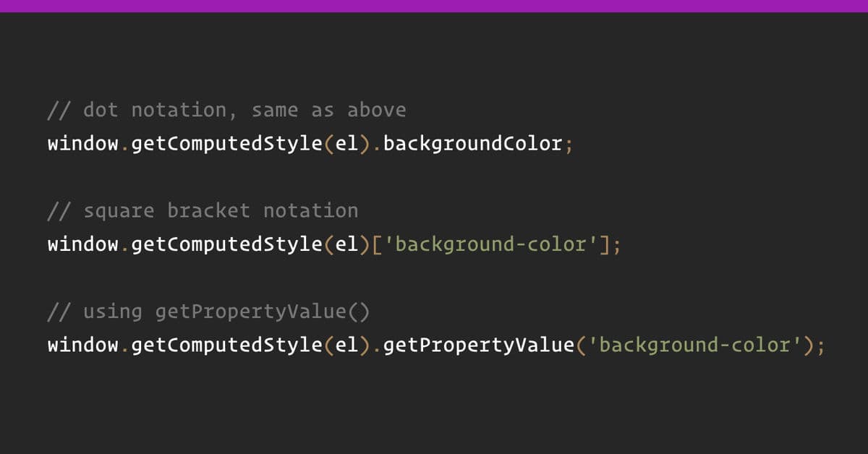
Task: Click the "el" argument in the backgroundColor line
Action: tap(346, 144)
